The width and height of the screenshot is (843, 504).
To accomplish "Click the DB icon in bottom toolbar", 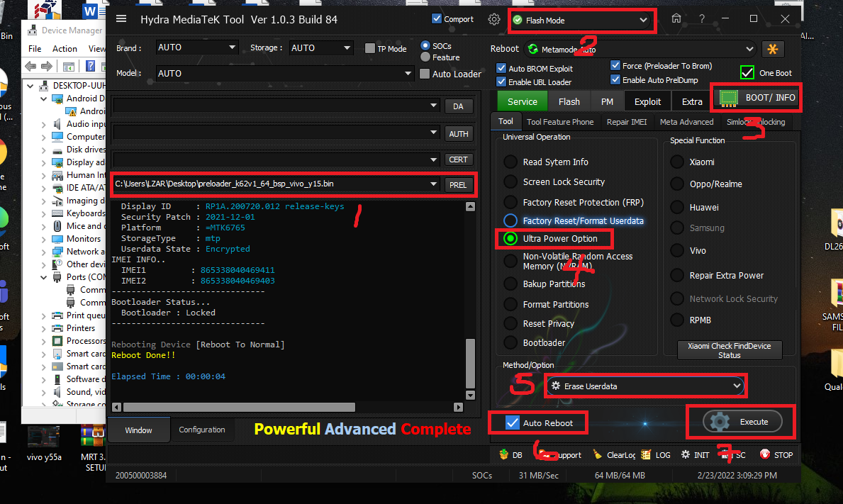I will 504,454.
